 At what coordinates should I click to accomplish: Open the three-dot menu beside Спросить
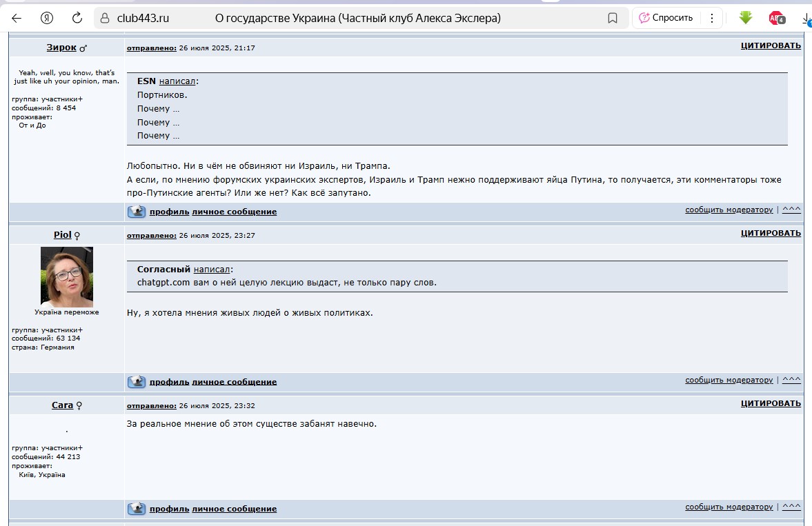[711, 18]
